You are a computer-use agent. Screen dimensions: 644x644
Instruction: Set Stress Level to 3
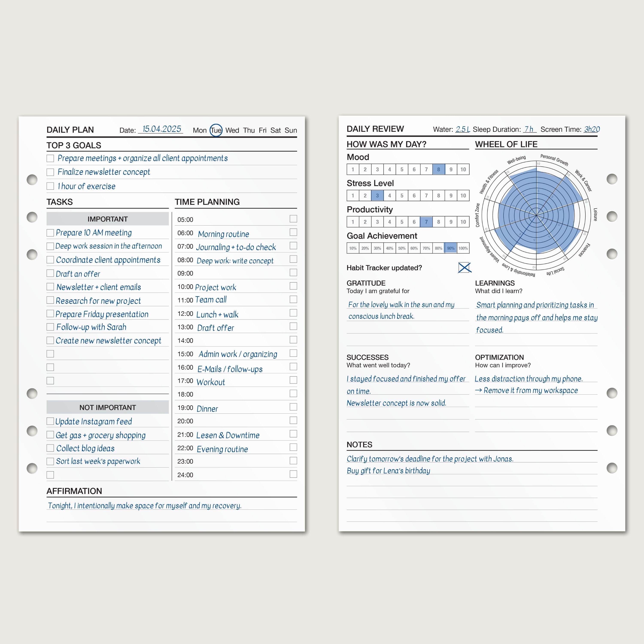click(x=377, y=196)
